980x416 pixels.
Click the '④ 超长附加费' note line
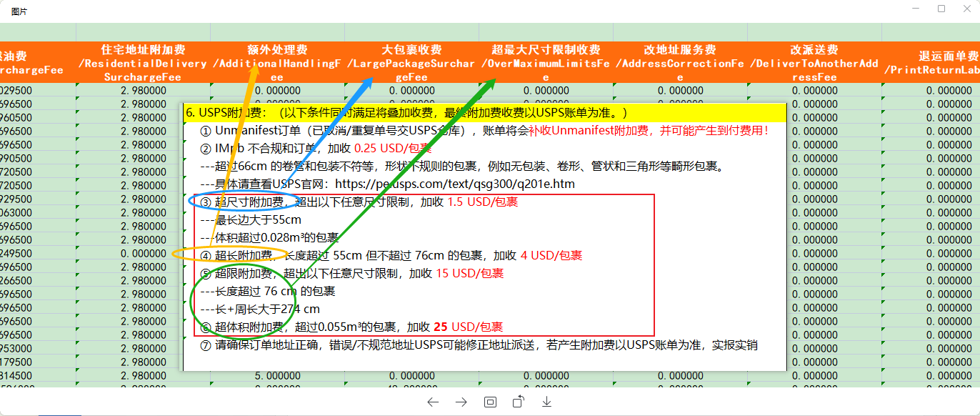(391, 255)
